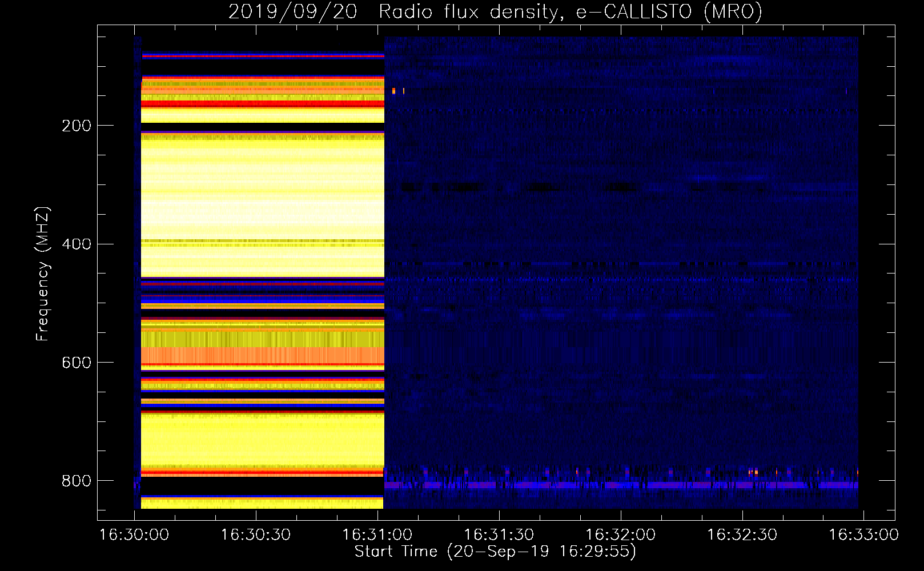Click the 600 frequency tick label
The height and width of the screenshot is (571, 924).
pos(76,363)
